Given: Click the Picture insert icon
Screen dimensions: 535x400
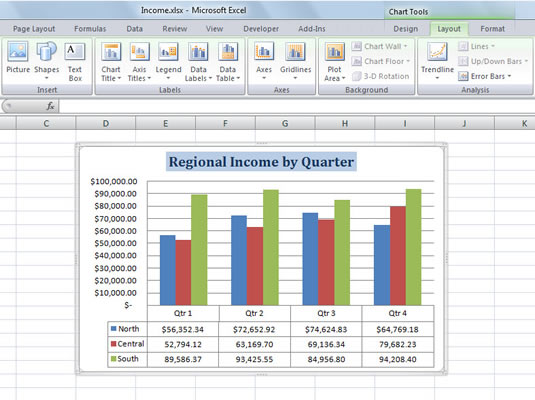Looking at the screenshot, I should 18,52.
